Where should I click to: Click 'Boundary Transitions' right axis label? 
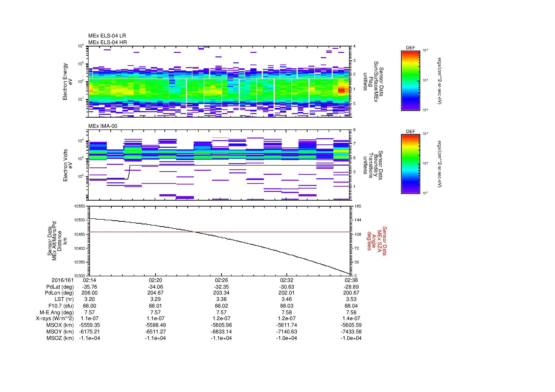coord(374,166)
